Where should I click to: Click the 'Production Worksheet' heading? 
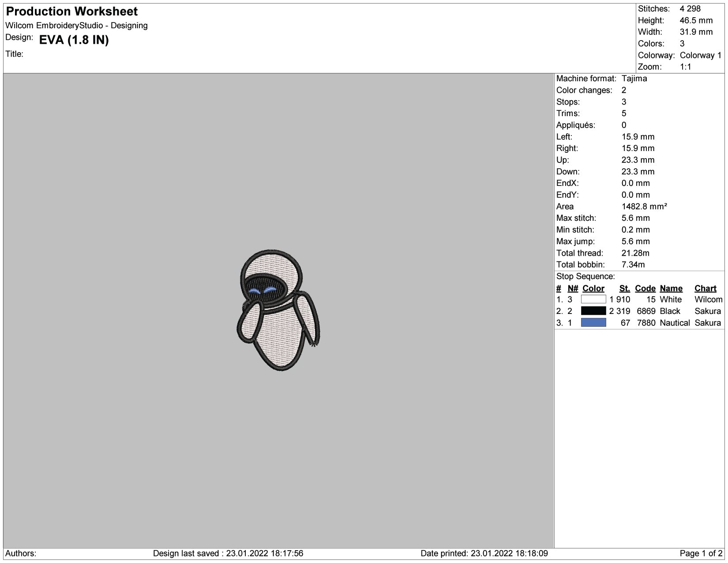pos(72,11)
